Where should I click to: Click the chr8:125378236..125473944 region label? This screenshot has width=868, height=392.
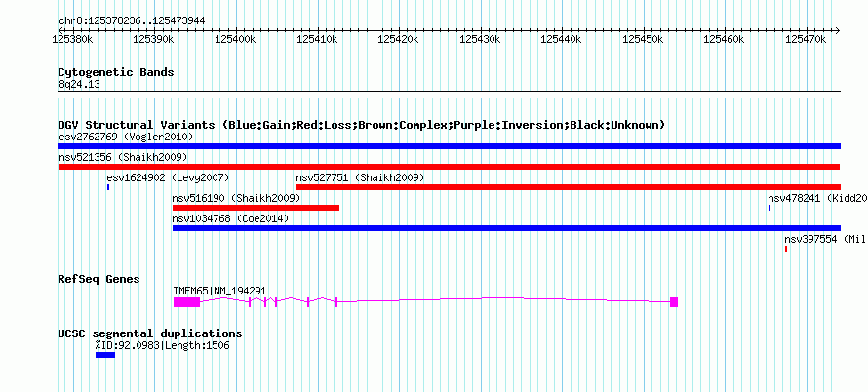coord(132,20)
